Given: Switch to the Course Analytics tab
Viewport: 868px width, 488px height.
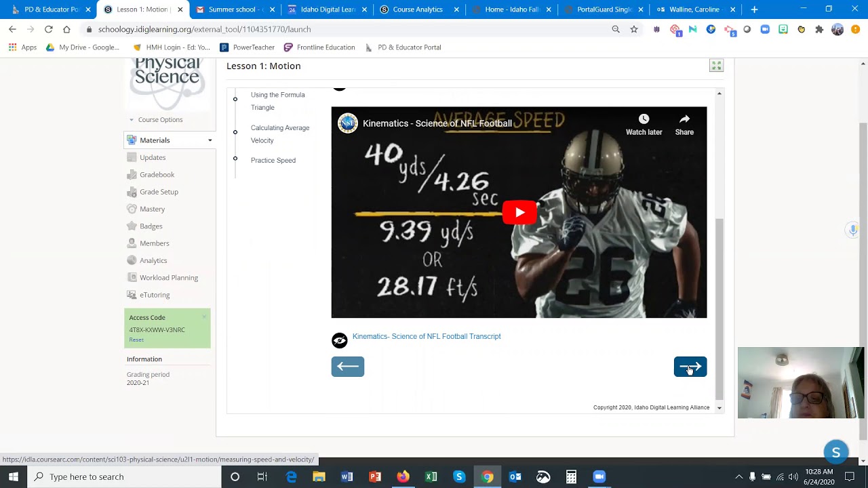Looking at the screenshot, I should click(418, 9).
